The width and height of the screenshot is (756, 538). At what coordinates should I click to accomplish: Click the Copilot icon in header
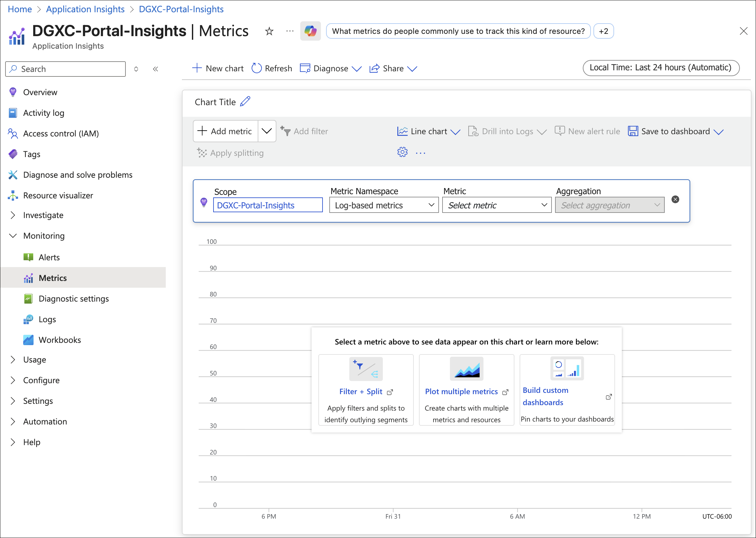coord(310,31)
